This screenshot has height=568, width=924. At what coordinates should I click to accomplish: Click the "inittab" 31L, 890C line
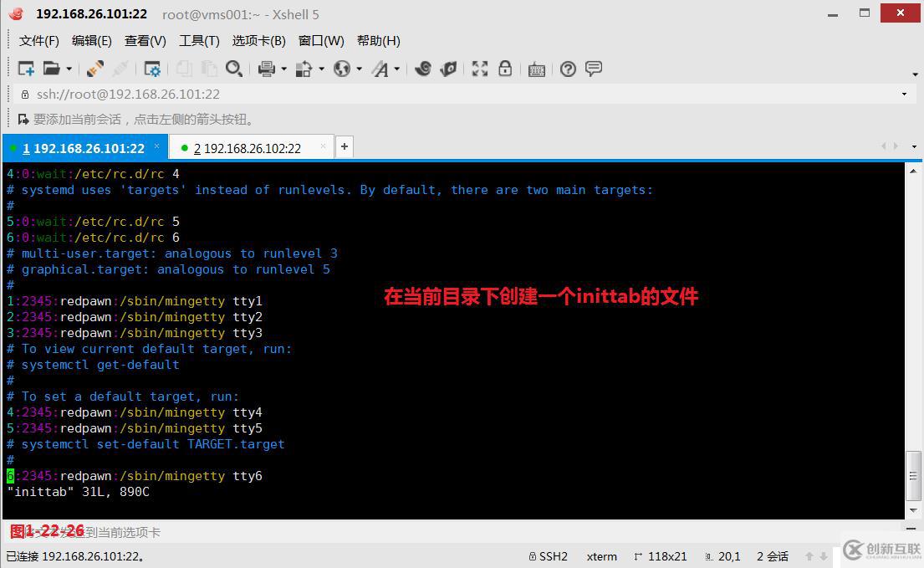pos(78,492)
